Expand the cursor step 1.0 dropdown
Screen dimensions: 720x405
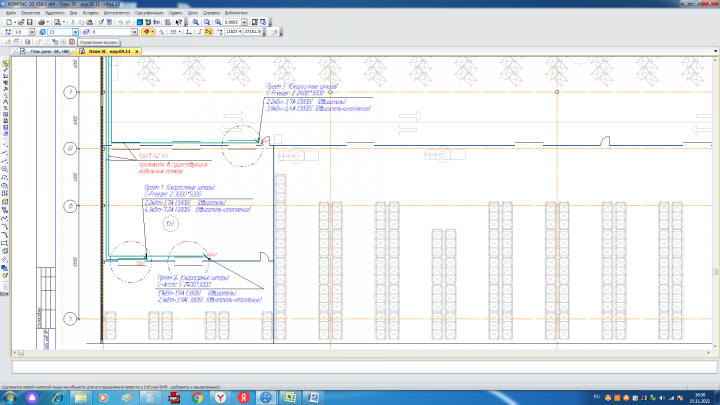(x=32, y=32)
